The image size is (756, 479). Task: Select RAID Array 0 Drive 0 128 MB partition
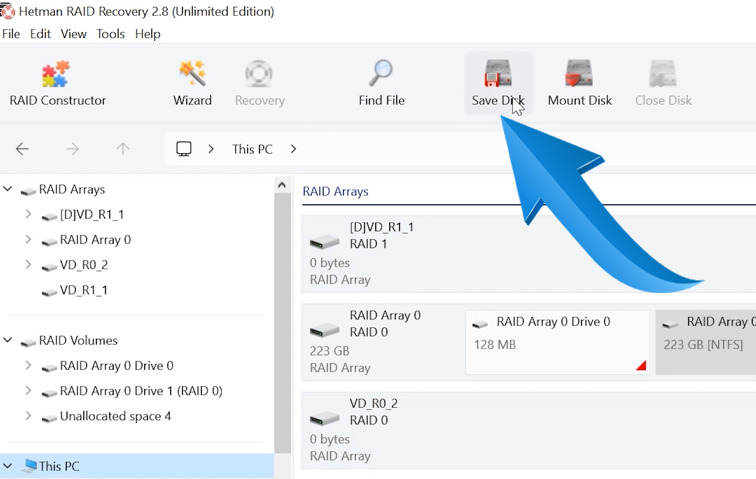coord(557,342)
